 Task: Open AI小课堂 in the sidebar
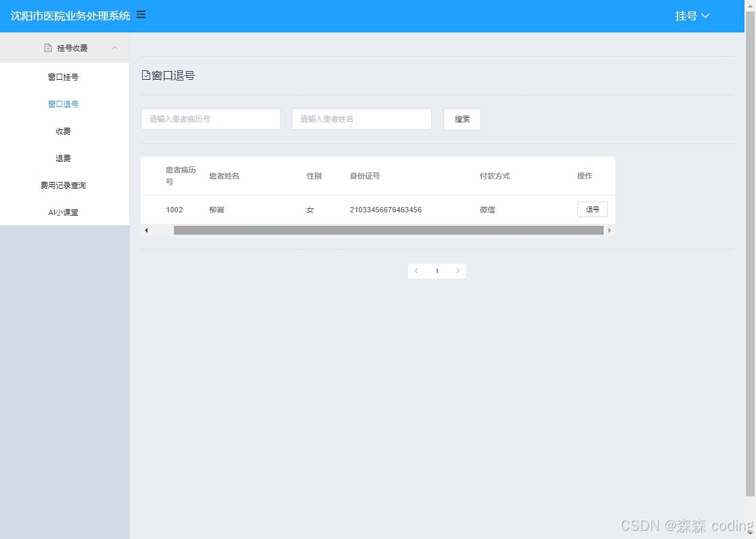pyautogui.click(x=63, y=212)
